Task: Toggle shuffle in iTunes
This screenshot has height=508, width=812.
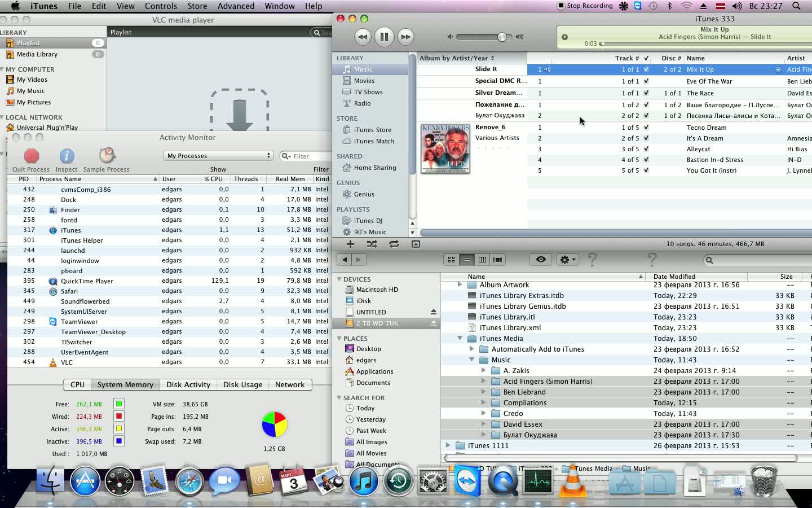Action: coord(372,244)
